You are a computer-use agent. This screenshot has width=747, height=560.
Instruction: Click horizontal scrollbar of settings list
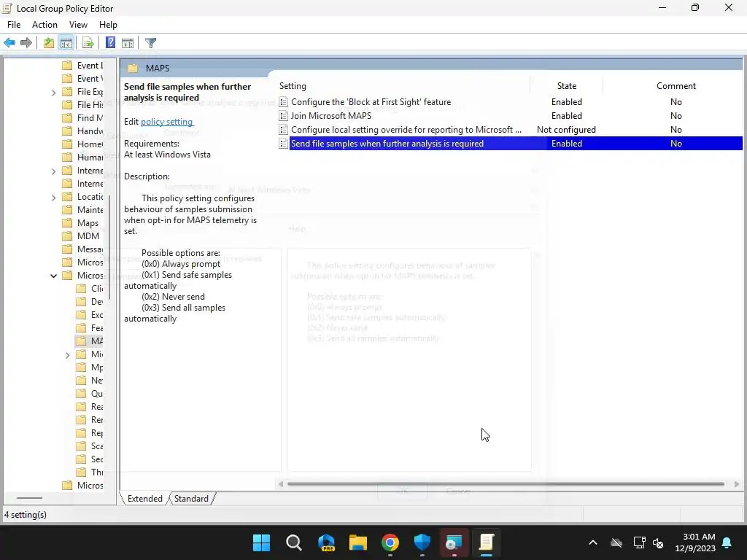coord(506,484)
